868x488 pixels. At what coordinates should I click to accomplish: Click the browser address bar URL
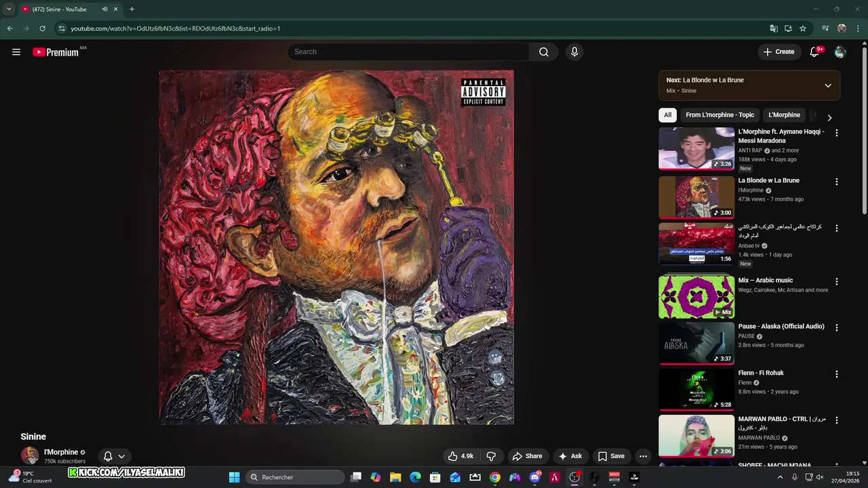click(x=176, y=28)
